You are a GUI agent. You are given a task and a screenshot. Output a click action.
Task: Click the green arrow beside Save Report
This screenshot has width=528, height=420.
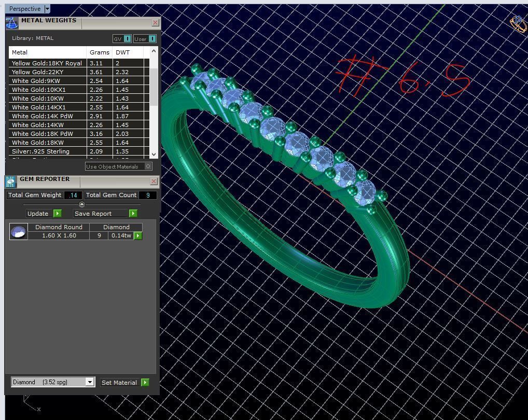click(x=133, y=213)
